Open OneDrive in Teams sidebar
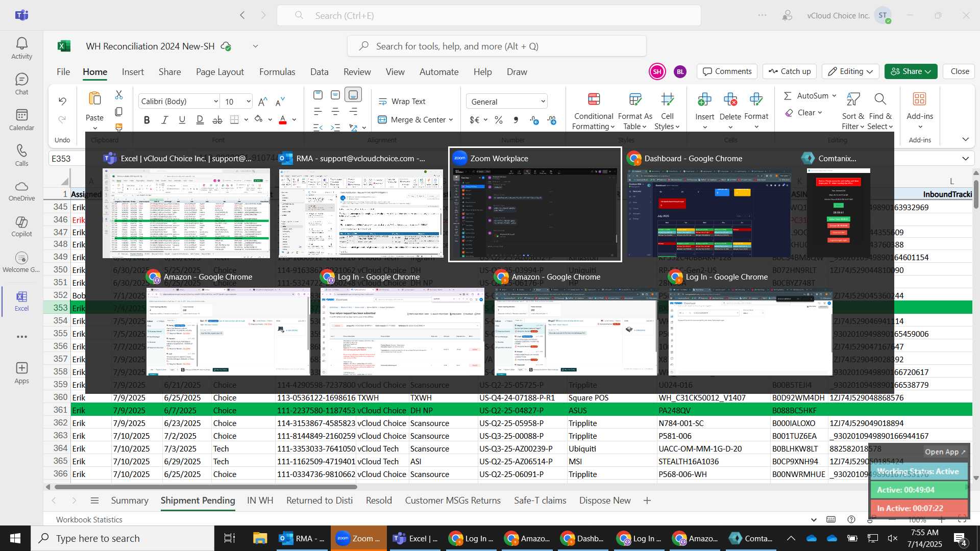Viewport: 980px width, 551px height. 21,191
